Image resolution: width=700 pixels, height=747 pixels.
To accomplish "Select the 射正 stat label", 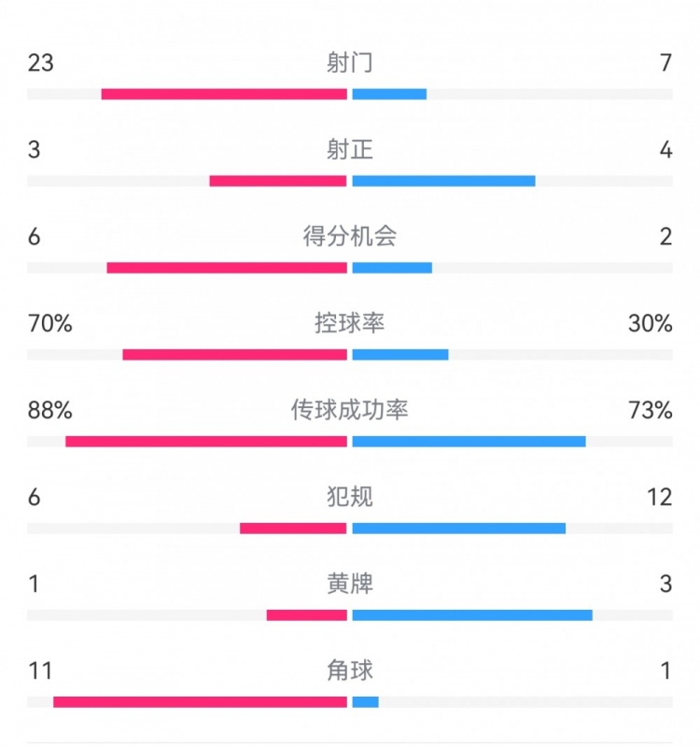I will 350,149.
